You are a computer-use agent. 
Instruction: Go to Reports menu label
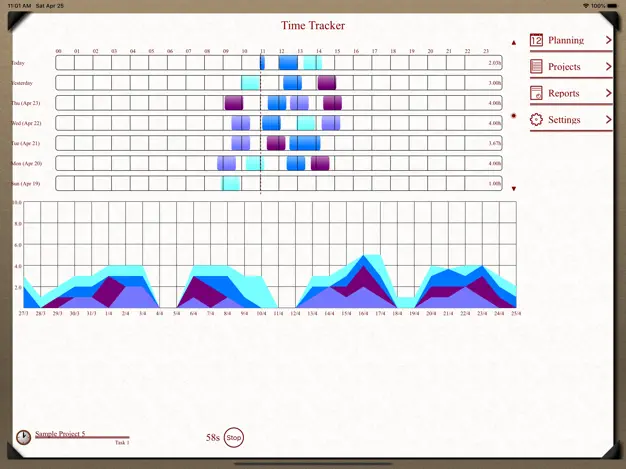point(564,93)
